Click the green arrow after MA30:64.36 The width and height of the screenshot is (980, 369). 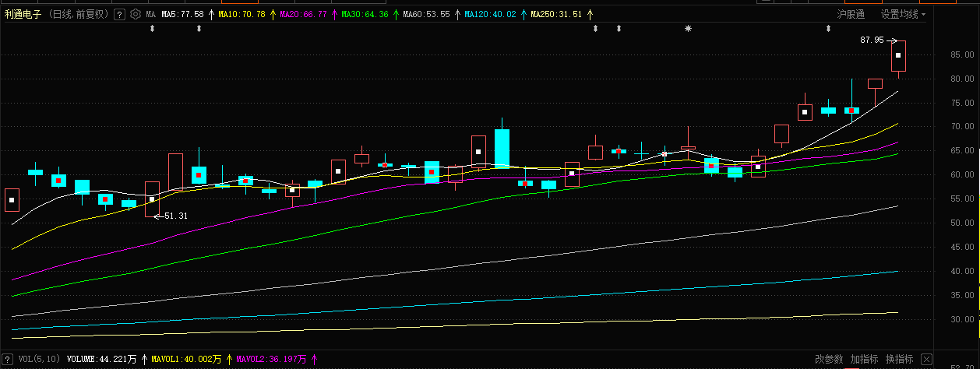coord(395,14)
